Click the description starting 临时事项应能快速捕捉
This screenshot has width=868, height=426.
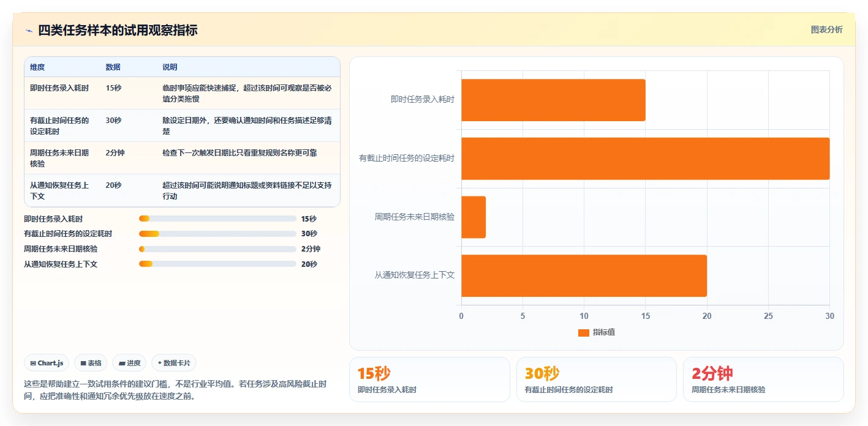tap(247, 94)
